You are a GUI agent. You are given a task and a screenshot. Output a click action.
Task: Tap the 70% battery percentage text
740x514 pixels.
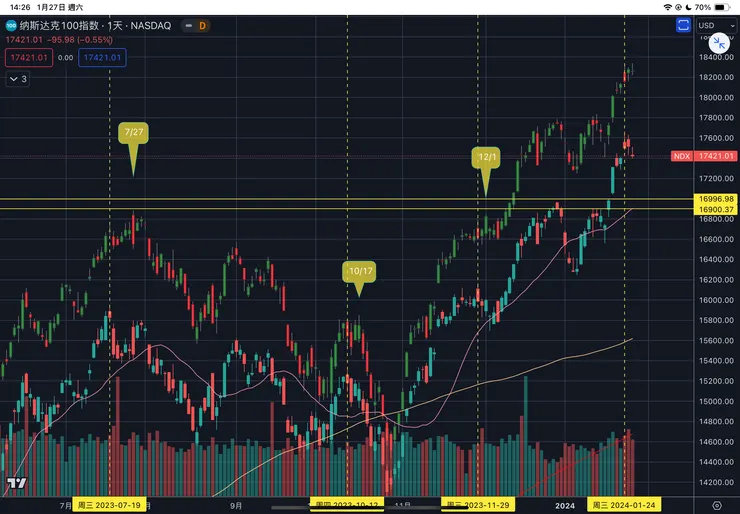pos(703,7)
